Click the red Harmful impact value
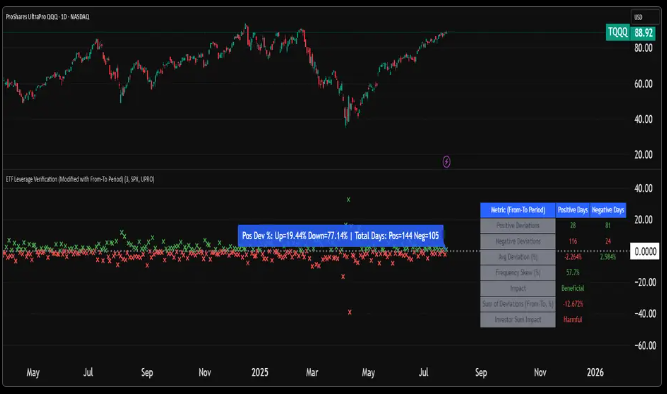 573,319
